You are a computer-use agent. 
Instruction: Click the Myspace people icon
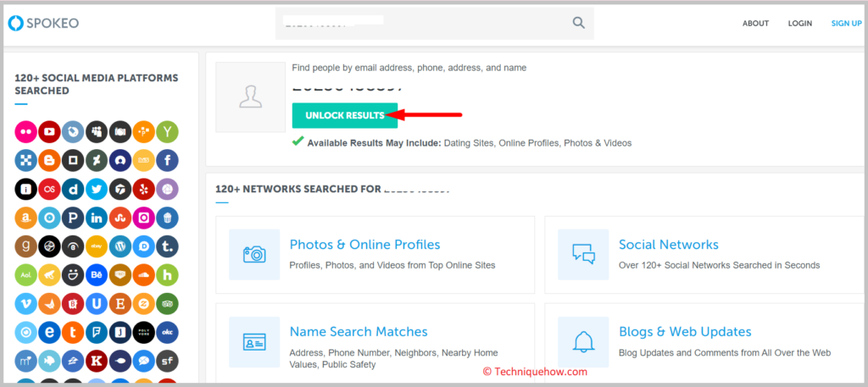tap(97, 131)
